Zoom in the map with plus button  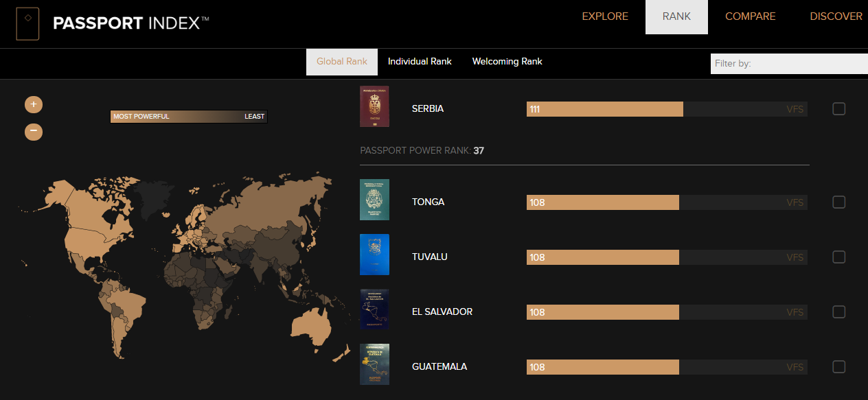[x=34, y=104]
